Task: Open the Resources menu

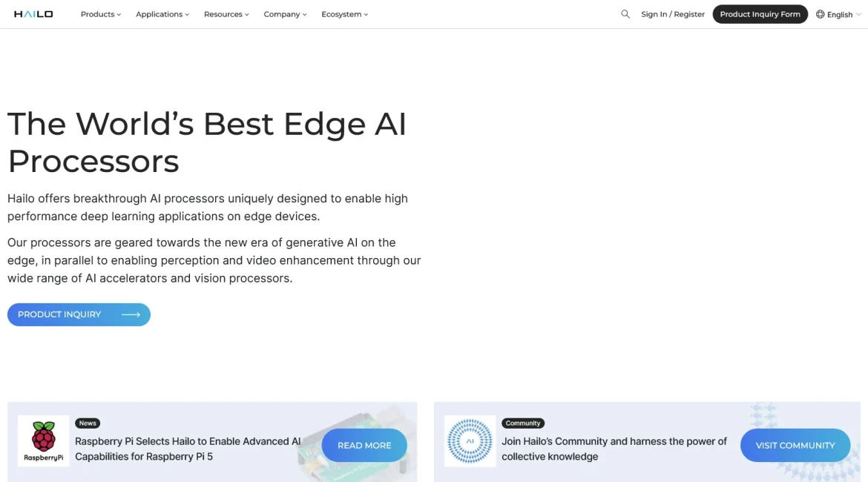Action: (x=226, y=14)
